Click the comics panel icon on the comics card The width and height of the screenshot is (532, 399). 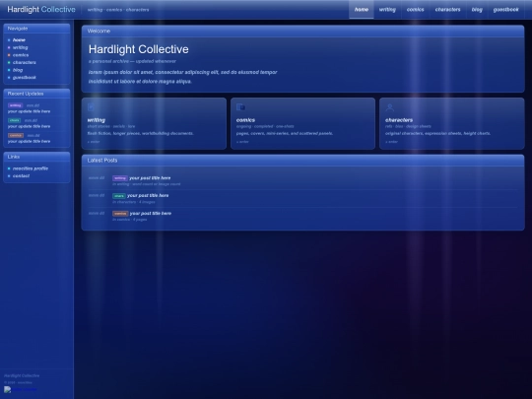pos(240,107)
